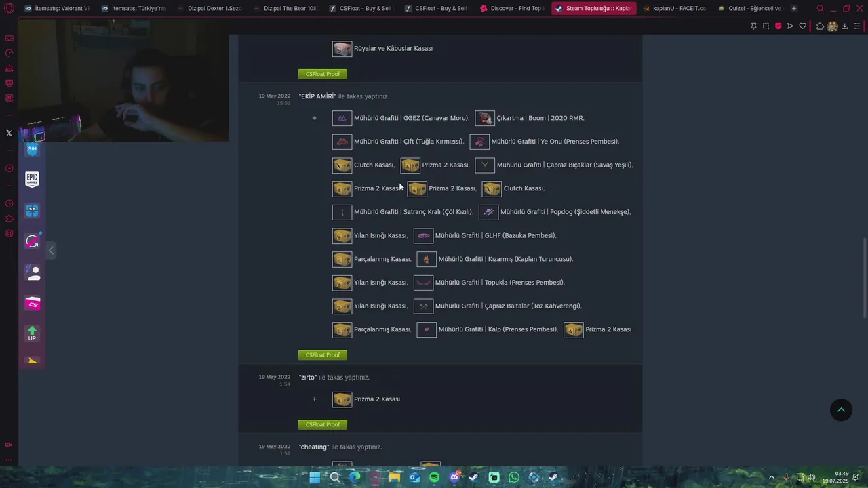Open a new tab with plus button
This screenshot has width=868, height=488.
click(794, 9)
